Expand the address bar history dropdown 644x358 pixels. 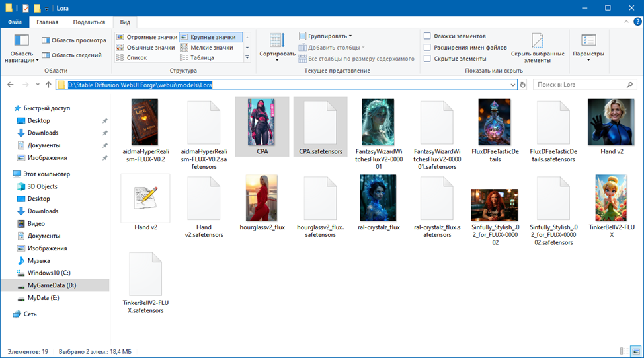[x=512, y=85]
